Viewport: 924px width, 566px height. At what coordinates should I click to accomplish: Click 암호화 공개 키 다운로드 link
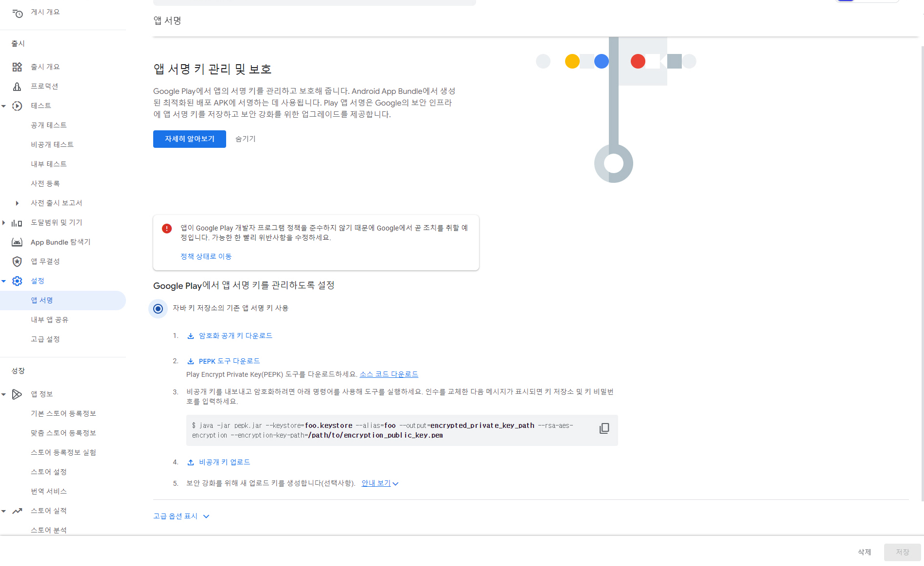235,336
